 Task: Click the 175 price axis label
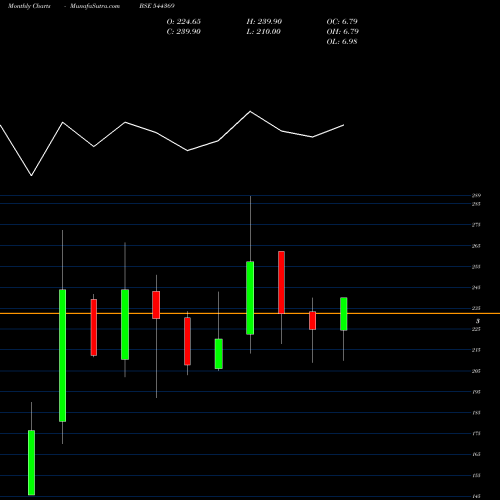pyautogui.click(x=476, y=434)
